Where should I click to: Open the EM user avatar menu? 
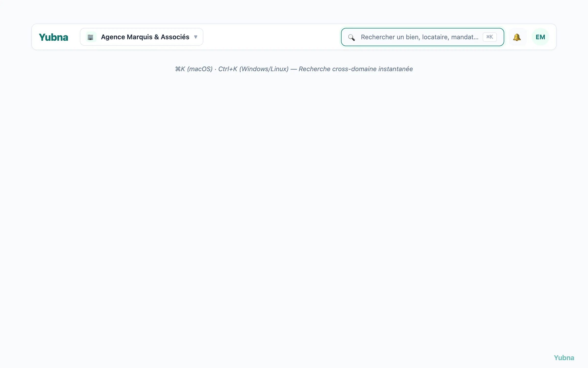[540, 37]
